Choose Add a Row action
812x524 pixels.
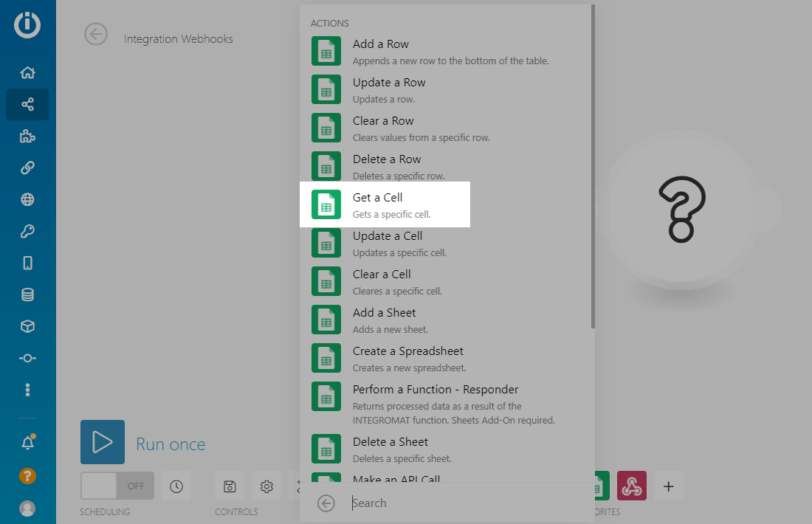(447, 51)
